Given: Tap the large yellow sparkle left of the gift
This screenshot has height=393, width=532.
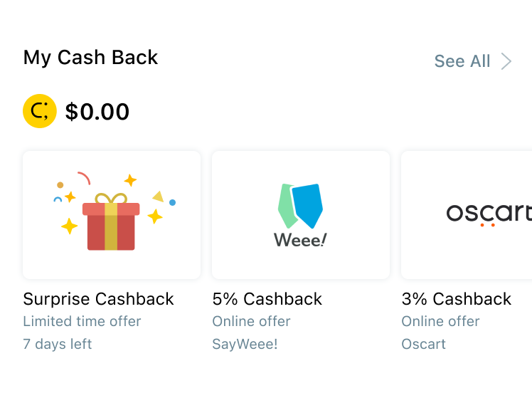Looking at the screenshot, I should [69, 226].
